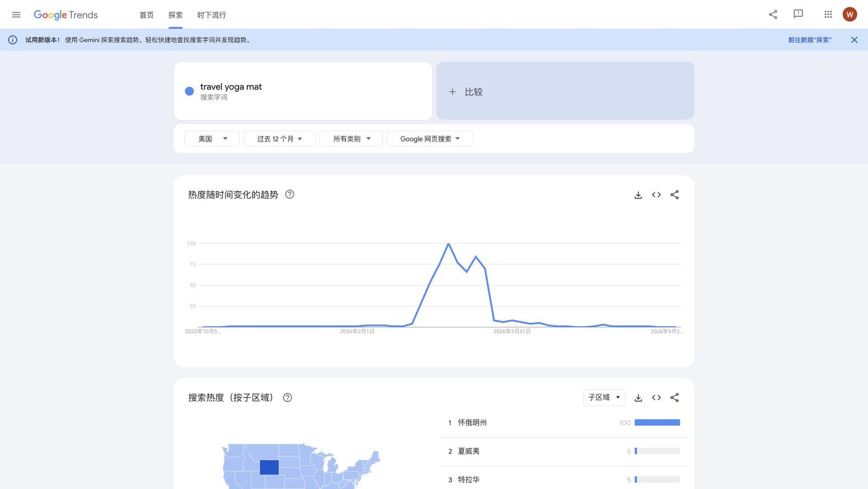Share this exploration via header share icon
Image resolution: width=868 pixels, height=489 pixels.
[773, 14]
